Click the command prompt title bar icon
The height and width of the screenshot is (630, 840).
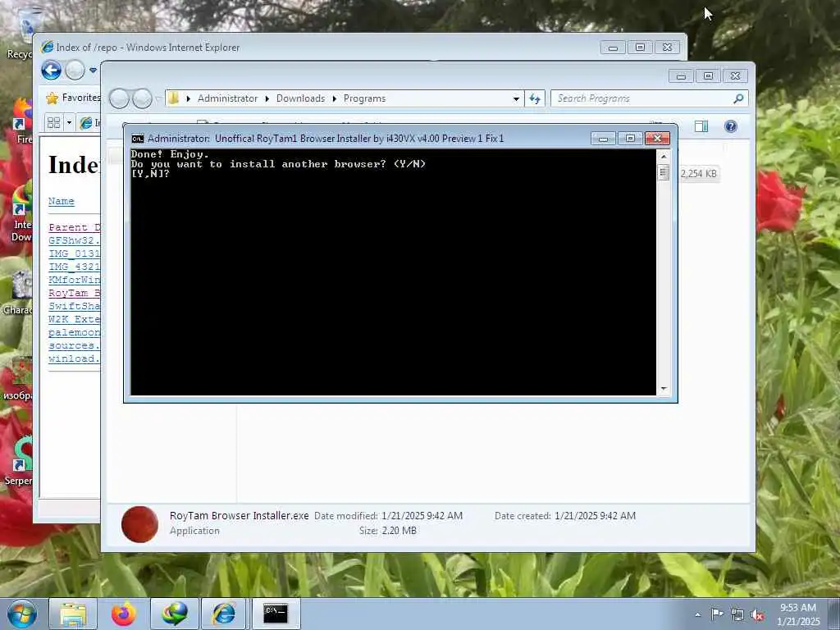pos(138,139)
